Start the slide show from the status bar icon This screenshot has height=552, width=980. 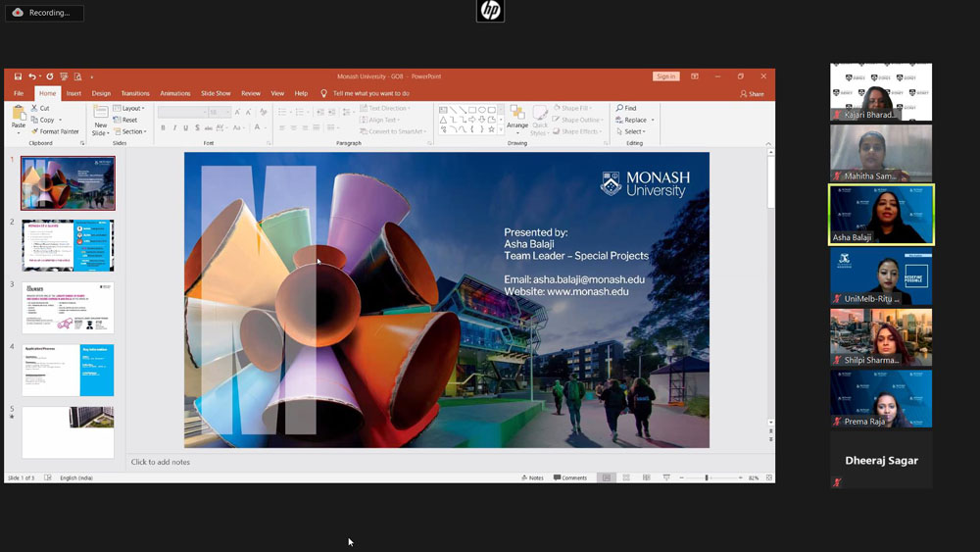666,477
